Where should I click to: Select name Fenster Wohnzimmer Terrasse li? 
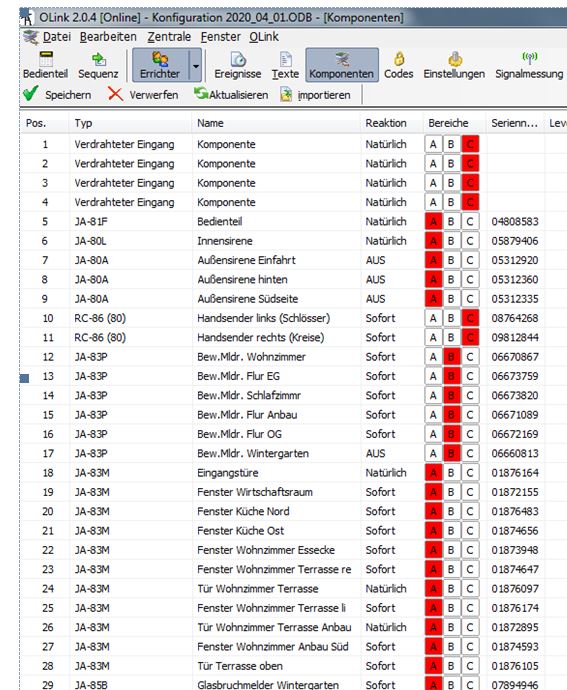tap(271, 608)
